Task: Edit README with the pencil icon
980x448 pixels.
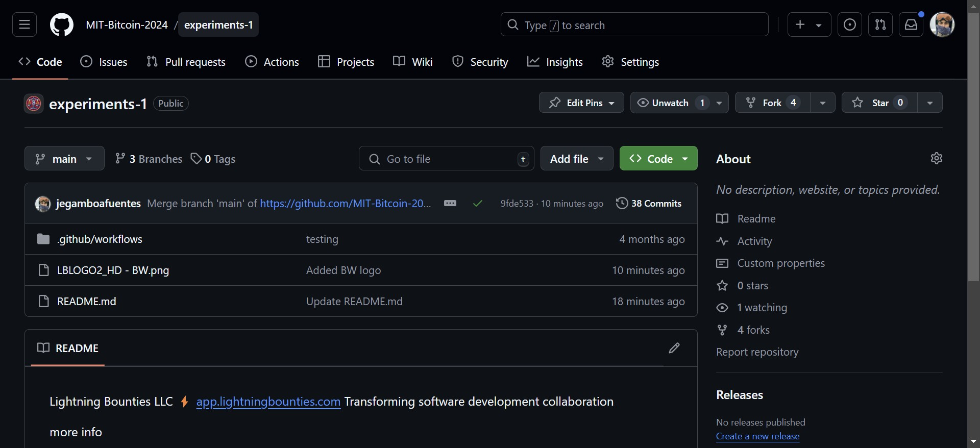Action: [674, 348]
